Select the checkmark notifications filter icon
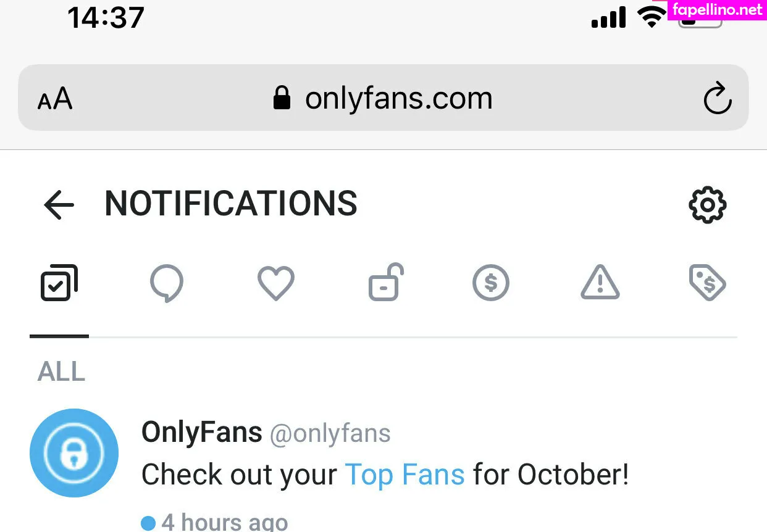The width and height of the screenshot is (767, 532). 59,283
